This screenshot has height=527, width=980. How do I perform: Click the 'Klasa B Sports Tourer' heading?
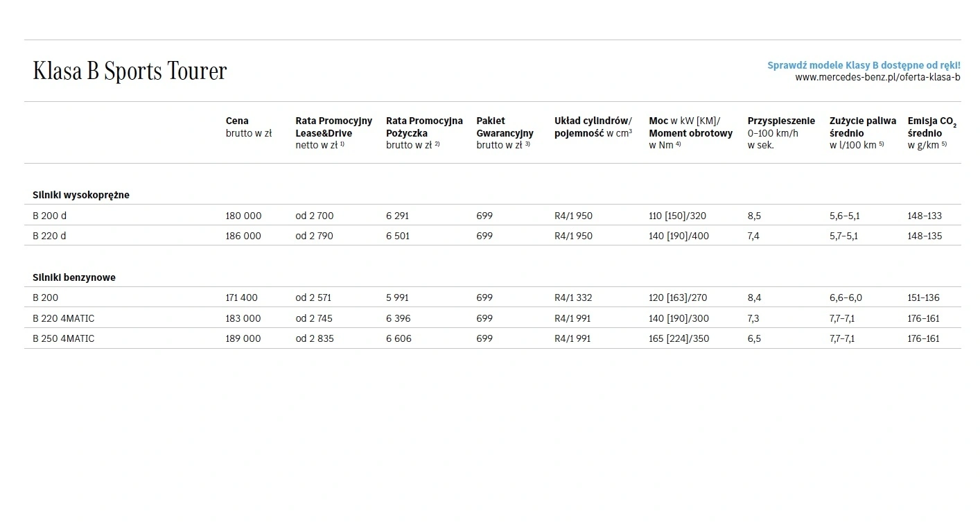pyautogui.click(x=130, y=71)
